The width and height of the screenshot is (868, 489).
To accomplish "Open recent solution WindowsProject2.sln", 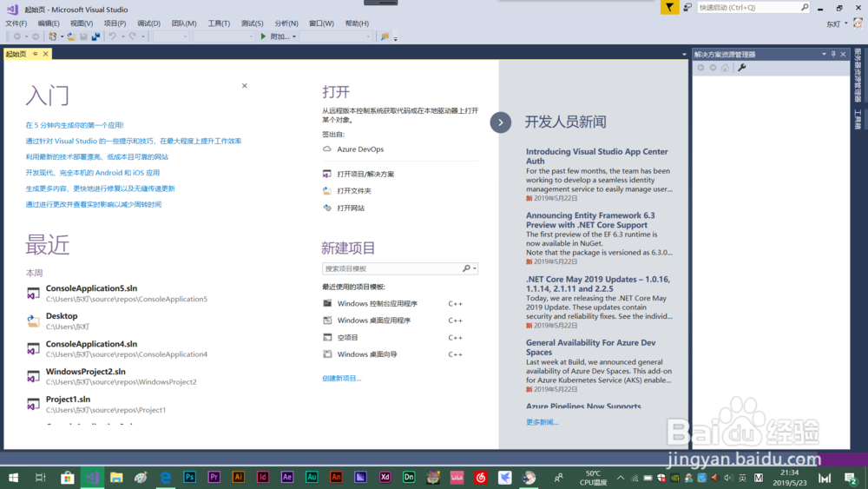I will 111,376.
